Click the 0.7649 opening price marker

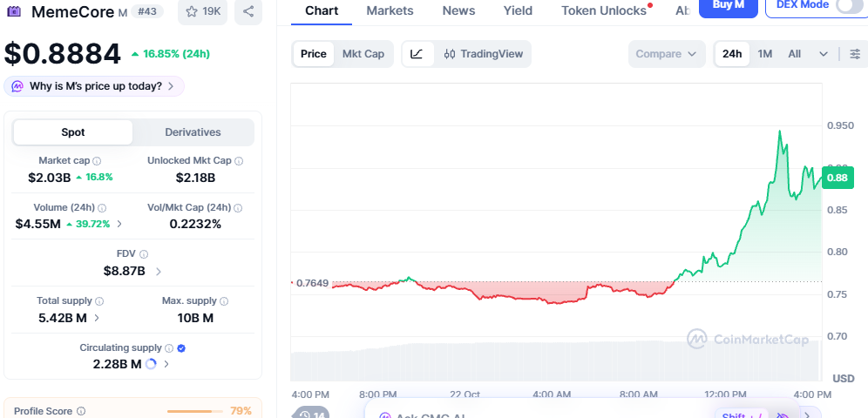coord(313,284)
